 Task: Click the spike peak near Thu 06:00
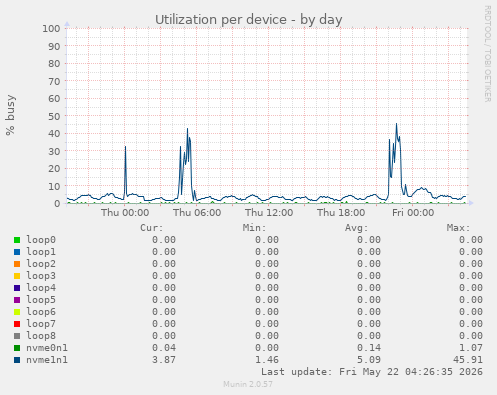pos(187,129)
